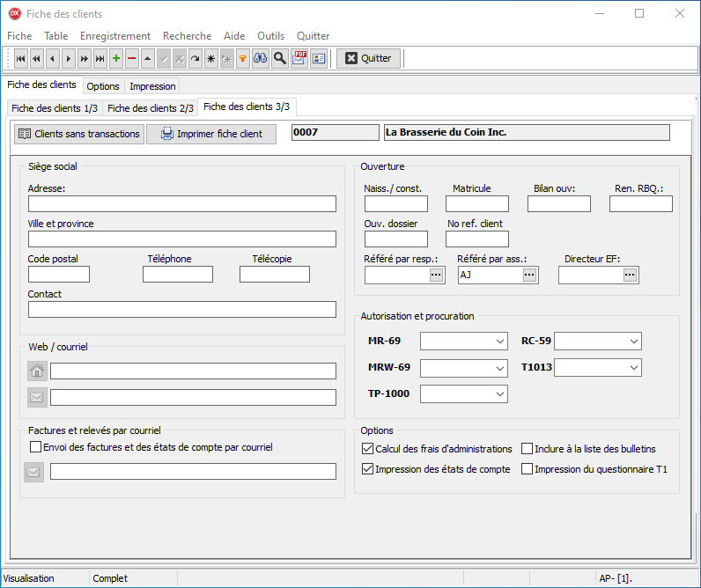Click the envelope icon in Web / courriel
Screen dimensions: 701x588
(x=37, y=397)
